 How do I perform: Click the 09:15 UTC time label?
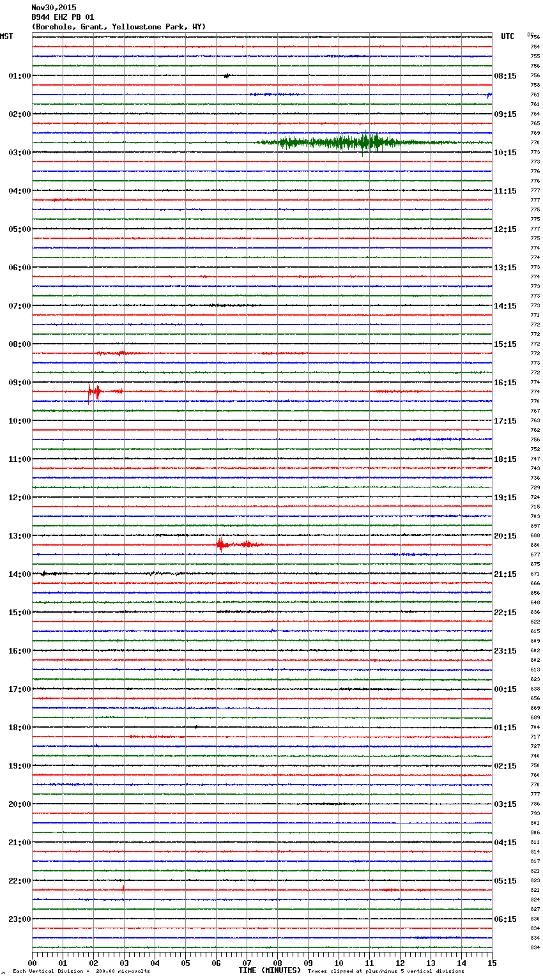click(505, 114)
